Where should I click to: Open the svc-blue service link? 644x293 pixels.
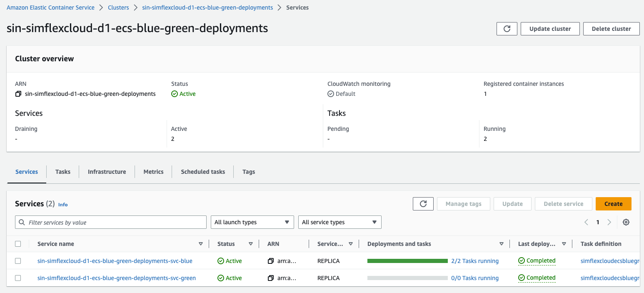tap(115, 261)
